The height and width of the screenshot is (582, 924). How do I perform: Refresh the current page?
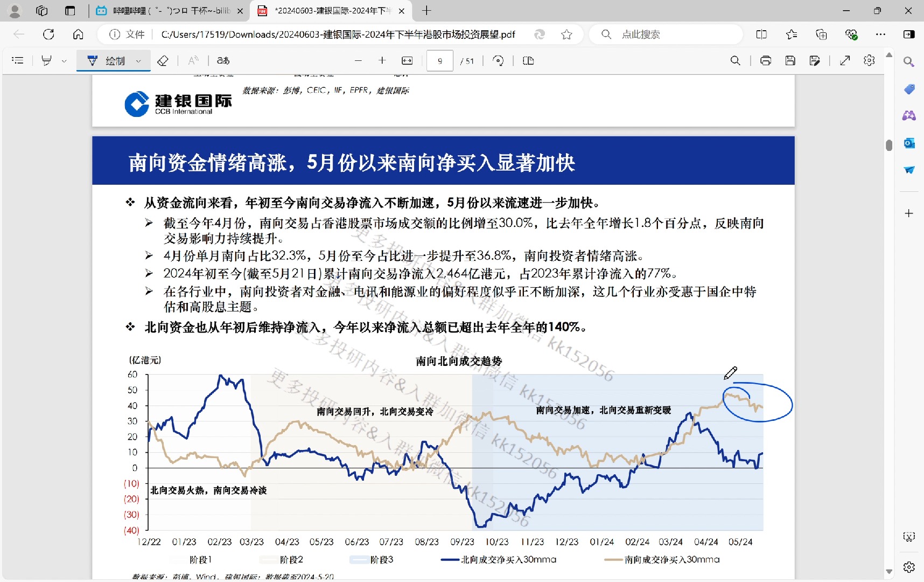[48, 34]
